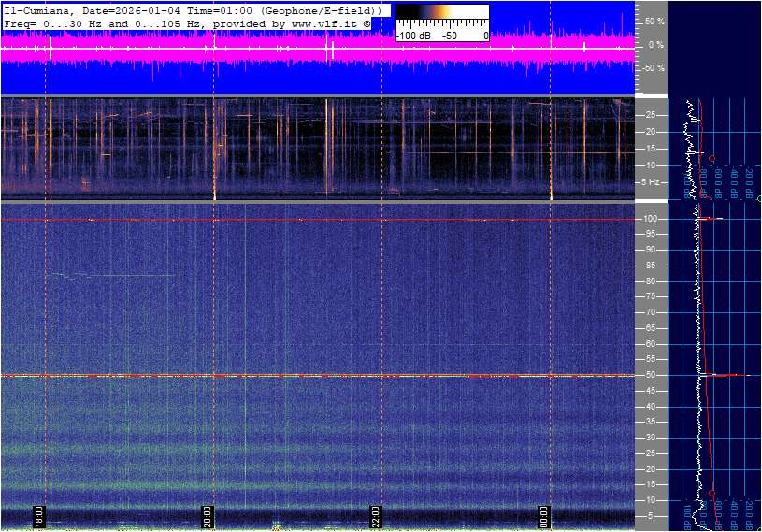
Task: Click the short trace near 82 Hz in spectrogram
Action: [112, 275]
